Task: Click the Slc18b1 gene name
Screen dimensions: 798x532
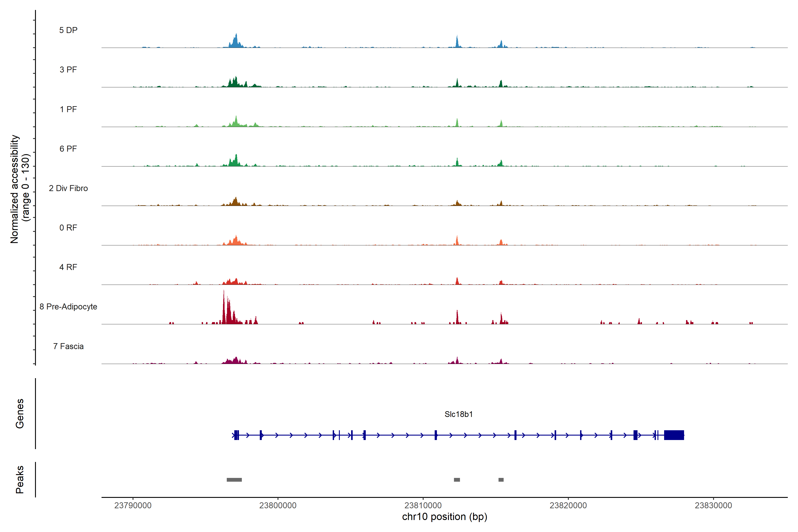Action: coord(458,414)
